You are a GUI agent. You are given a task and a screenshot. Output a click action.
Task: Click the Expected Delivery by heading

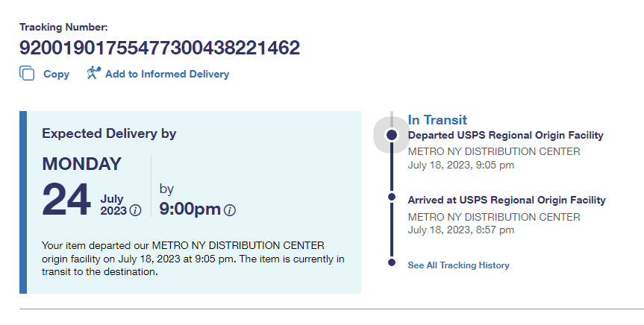[x=109, y=134]
